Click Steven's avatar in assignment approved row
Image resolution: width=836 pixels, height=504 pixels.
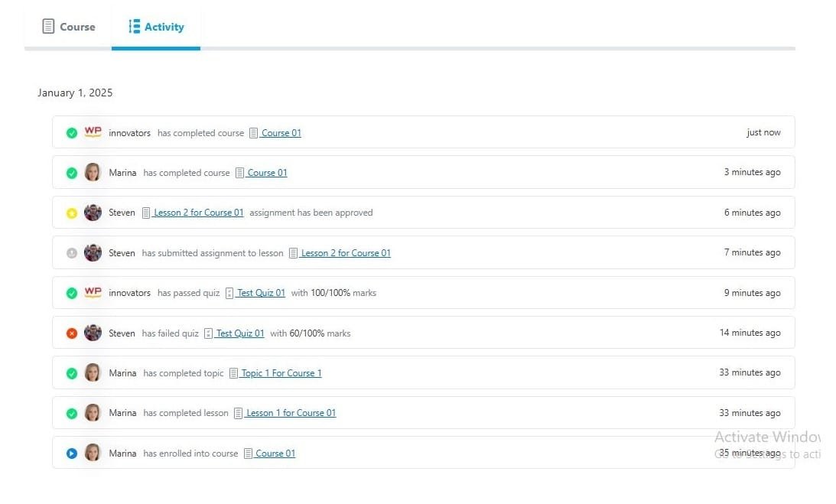[x=93, y=213]
